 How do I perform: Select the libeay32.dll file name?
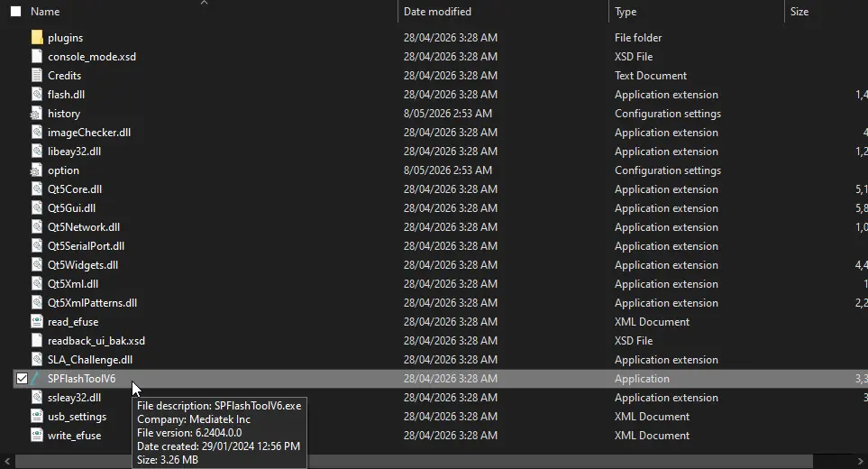point(74,152)
